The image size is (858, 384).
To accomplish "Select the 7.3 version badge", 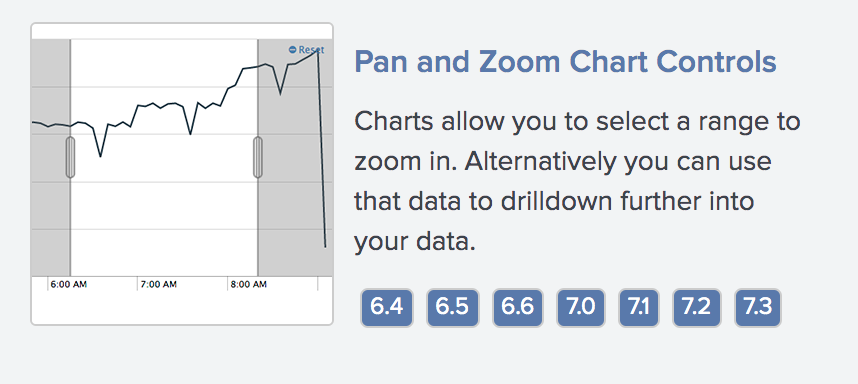I will click(758, 307).
